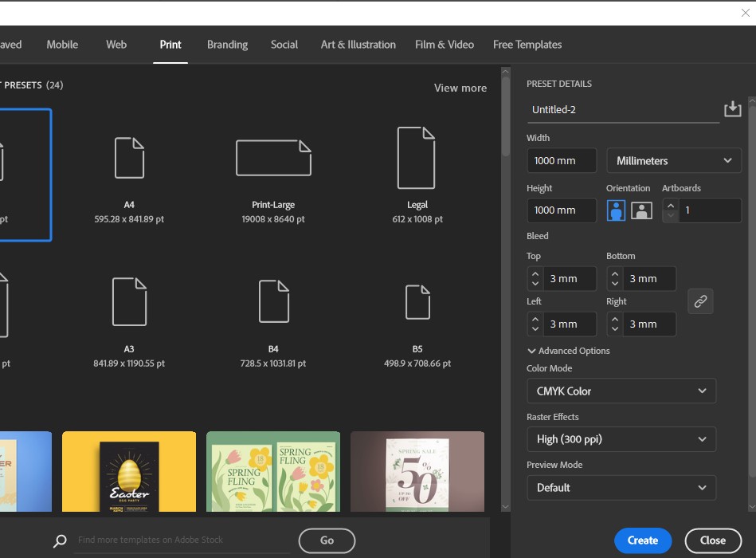Viewport: 756px width, 558px height.
Task: Pick the Legal preset icon
Action: point(416,158)
